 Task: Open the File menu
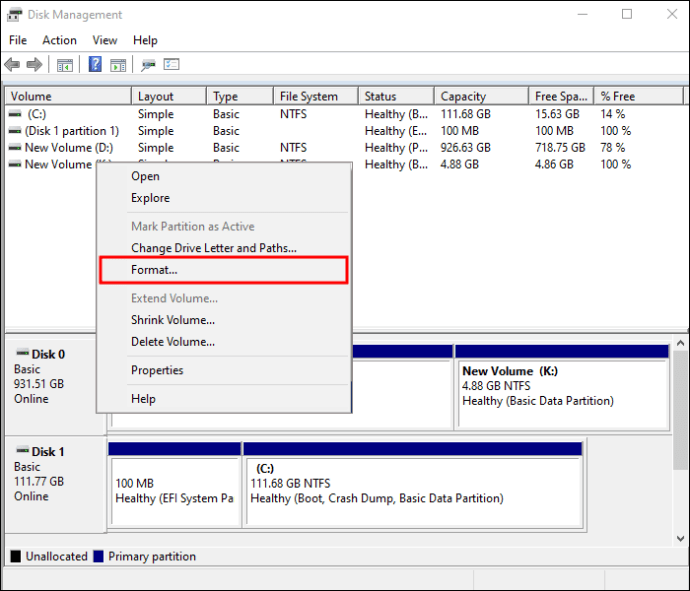pos(18,40)
